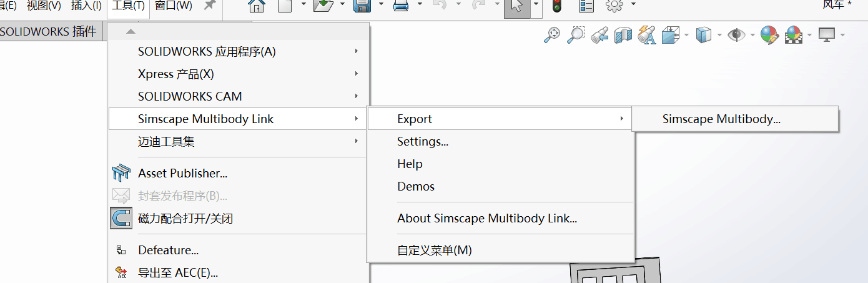Click the greyed Undo arrow icon
Image resolution: width=868 pixels, height=283 pixels.
click(x=440, y=6)
